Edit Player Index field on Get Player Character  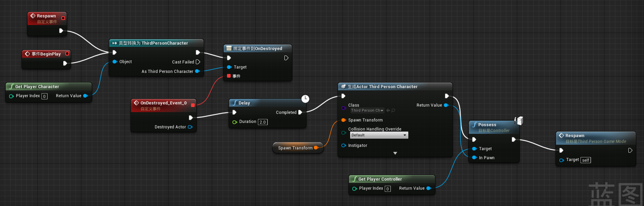pyautogui.click(x=44, y=96)
